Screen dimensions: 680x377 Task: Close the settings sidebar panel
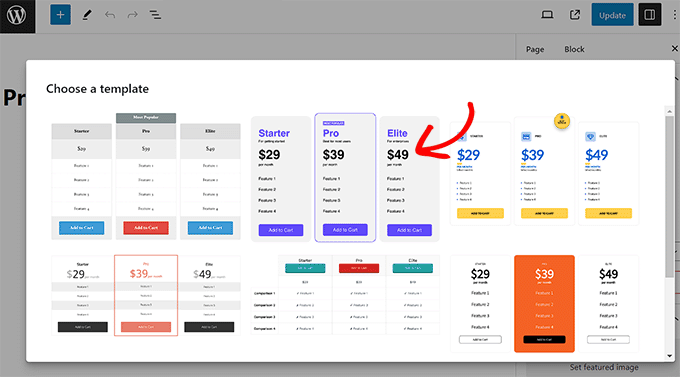click(x=674, y=49)
